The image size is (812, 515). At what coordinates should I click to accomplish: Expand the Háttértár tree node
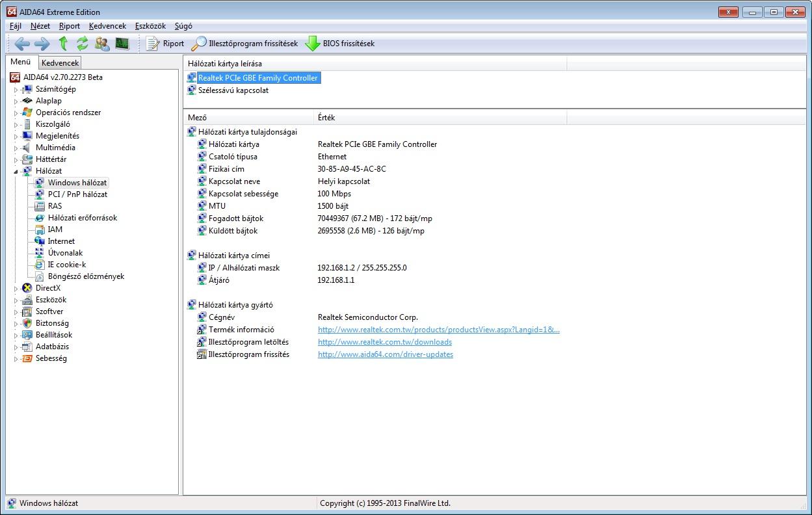[x=16, y=160]
